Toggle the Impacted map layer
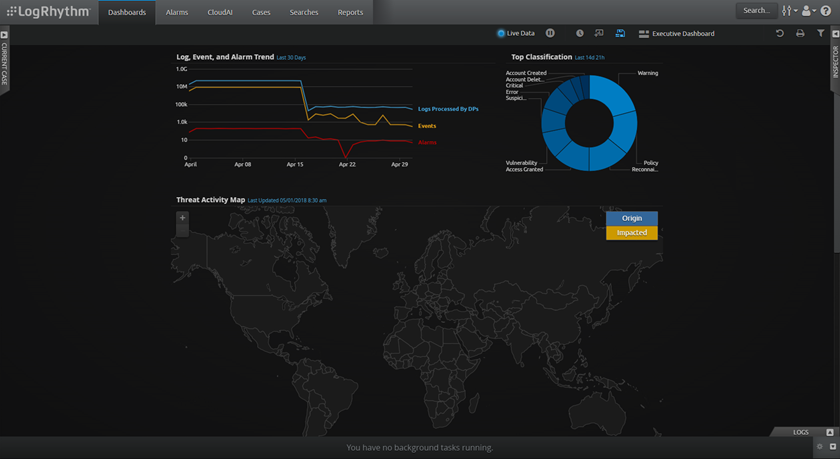 coord(631,233)
